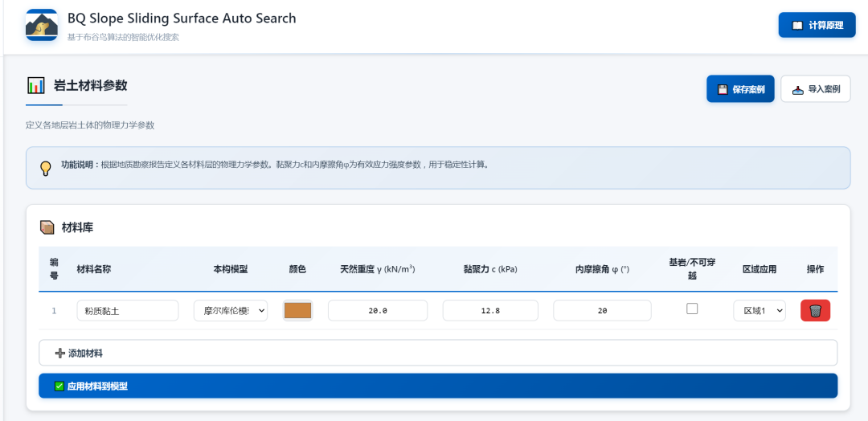Click row number 1 in the material table
868x421 pixels.
pos(55,311)
